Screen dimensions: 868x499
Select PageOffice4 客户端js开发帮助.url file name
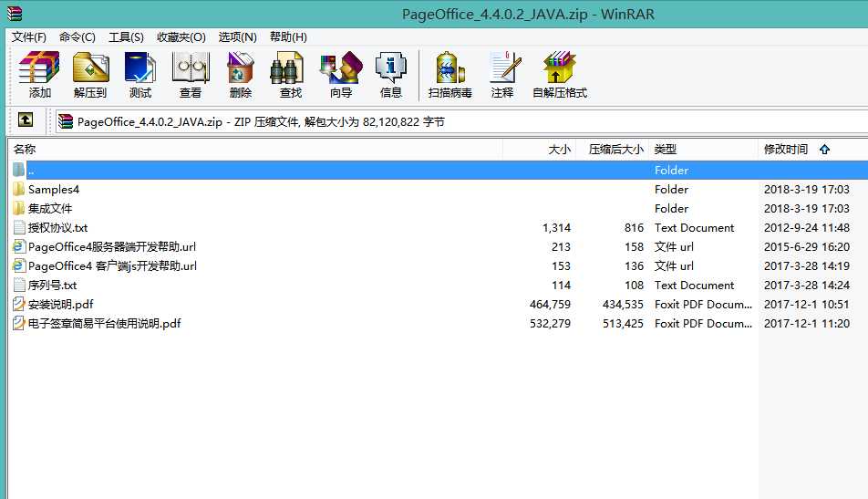pyautogui.click(x=112, y=265)
